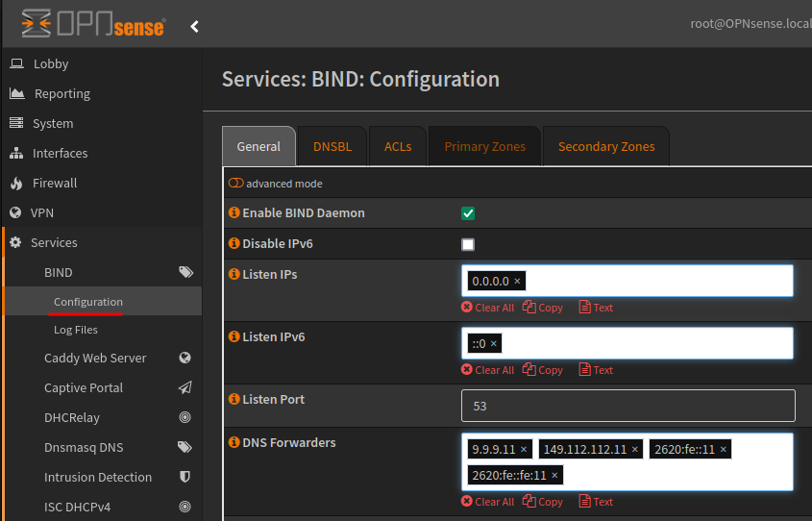Screen dimensions: 812x521
Task: Show help info for Listen Port
Action: (234, 399)
